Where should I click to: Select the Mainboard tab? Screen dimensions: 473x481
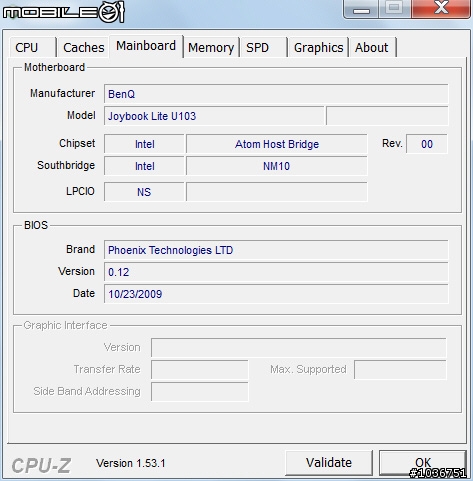click(146, 46)
